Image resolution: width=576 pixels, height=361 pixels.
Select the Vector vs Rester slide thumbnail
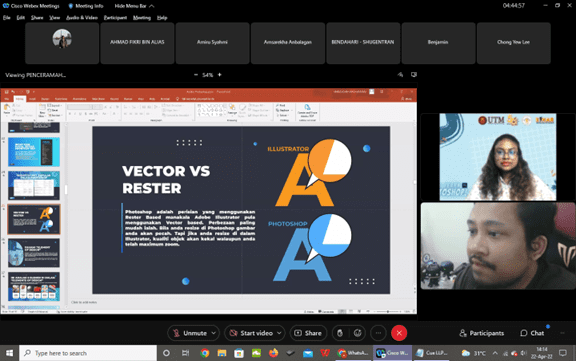coord(34,219)
